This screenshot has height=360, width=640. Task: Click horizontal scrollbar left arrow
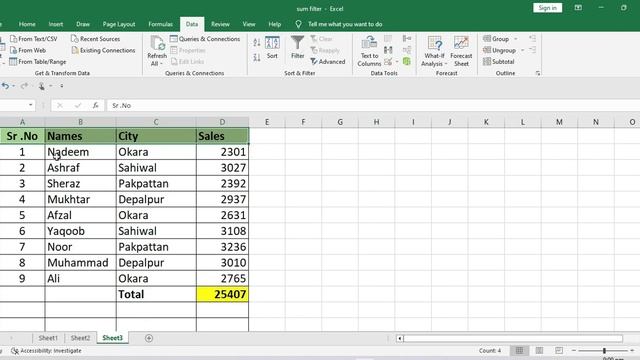[x=400, y=338]
